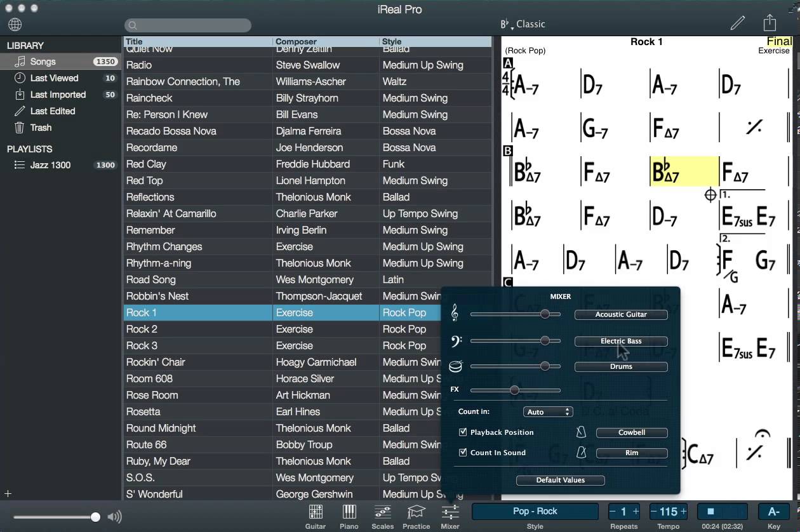Select Songs in the library sidebar
Image resolution: width=800 pixels, height=532 pixels.
point(60,62)
